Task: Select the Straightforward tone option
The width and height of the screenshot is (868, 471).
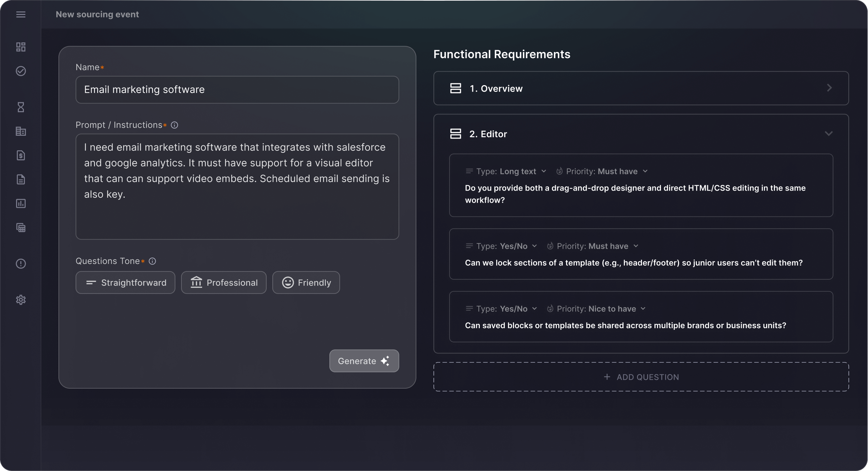Action: (x=125, y=283)
